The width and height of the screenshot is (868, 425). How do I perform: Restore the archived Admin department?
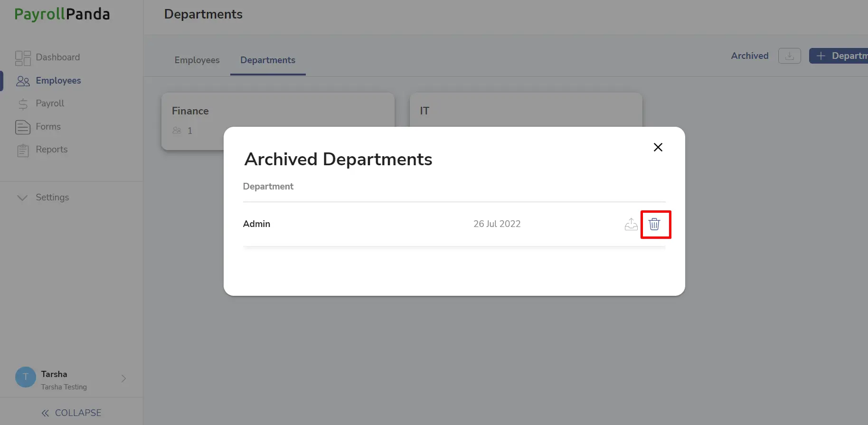631,224
